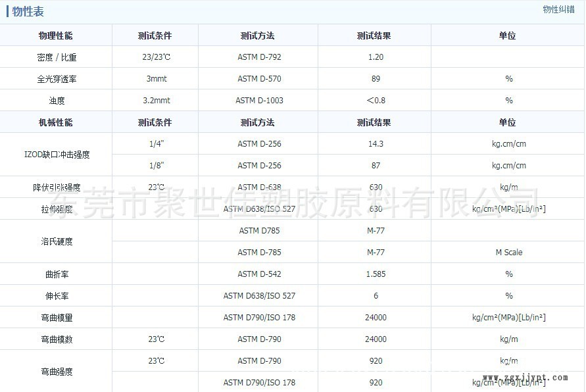Click the 伸长率 row label
Screen dimensions: 586x392
pyautogui.click(x=56, y=295)
